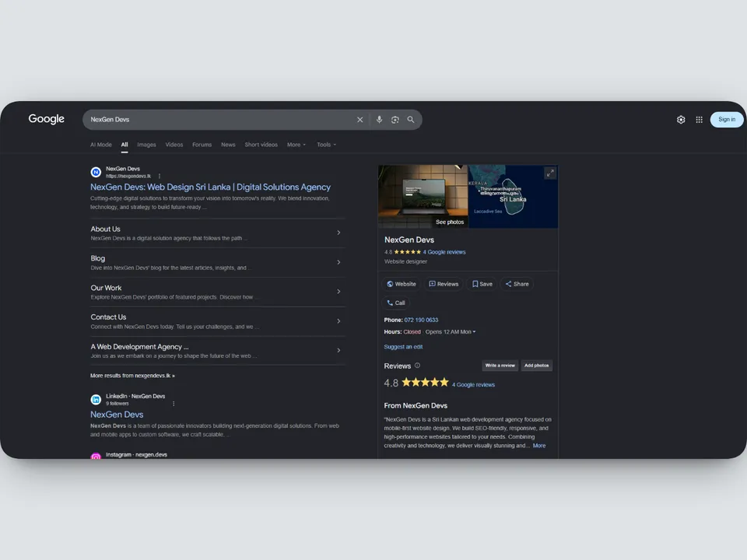Open NexGen Devs Web Design Sri Lanka result

(x=210, y=187)
